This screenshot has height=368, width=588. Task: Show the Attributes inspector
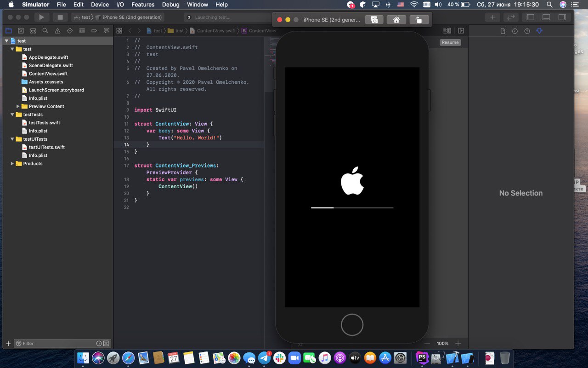(539, 31)
